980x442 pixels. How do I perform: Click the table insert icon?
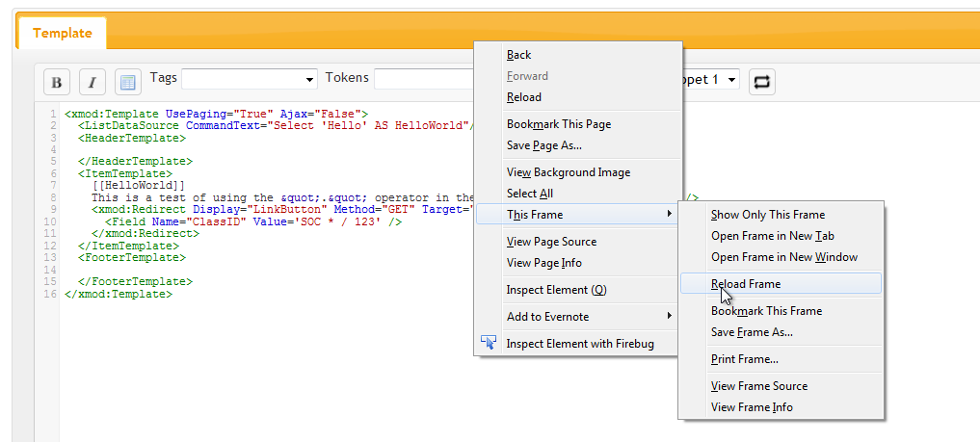pyautogui.click(x=128, y=82)
